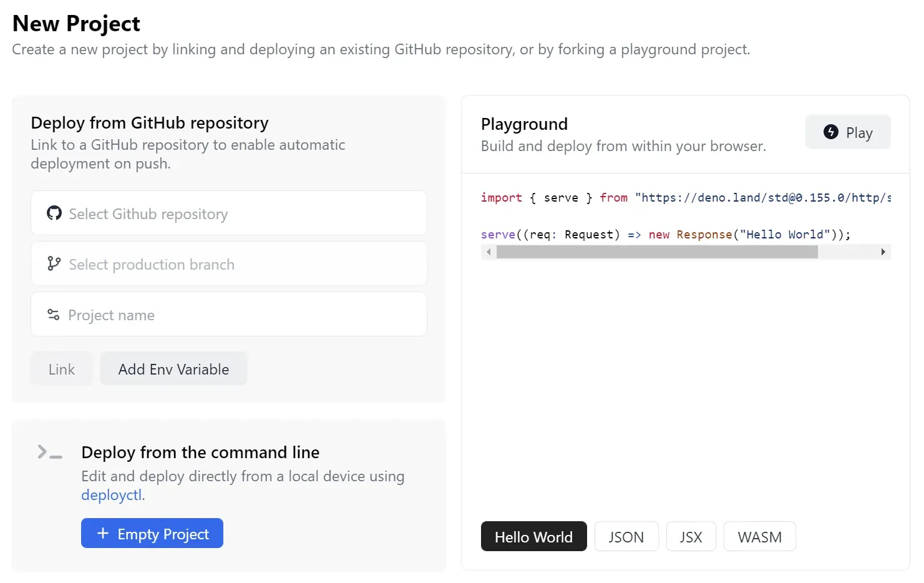The width and height of the screenshot is (924, 583).
Task: Select the JSX example tab
Action: (x=691, y=536)
